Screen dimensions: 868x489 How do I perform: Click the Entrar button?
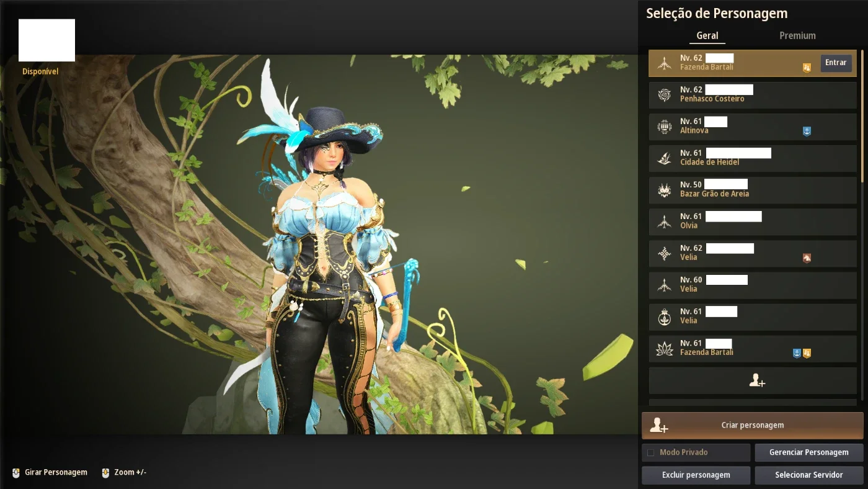(x=836, y=63)
